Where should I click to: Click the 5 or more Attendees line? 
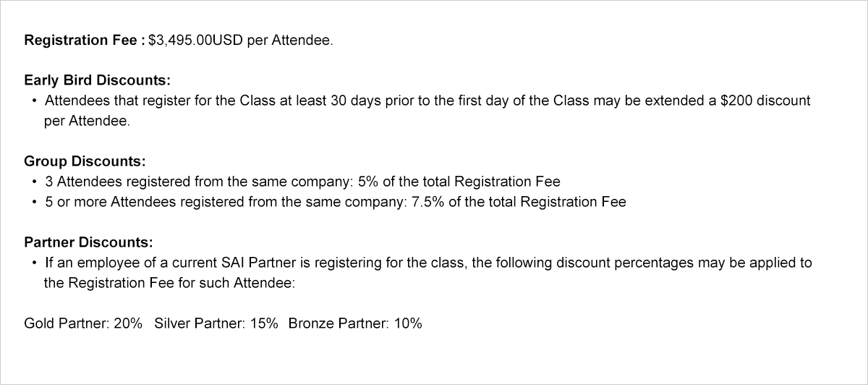tap(336, 202)
